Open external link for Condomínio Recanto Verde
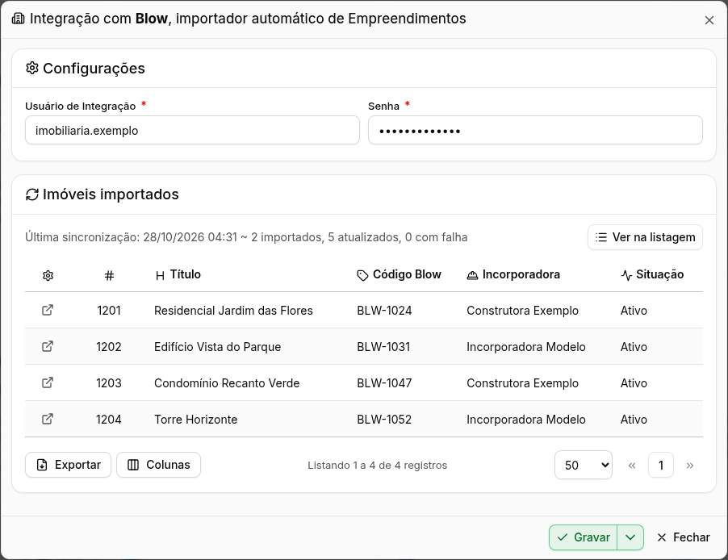The width and height of the screenshot is (728, 560). point(48,382)
